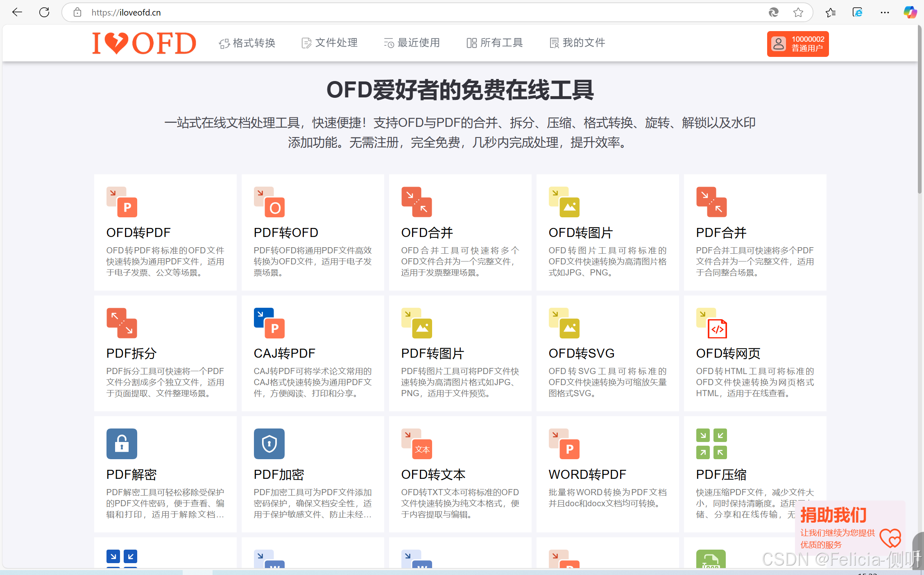Select the OFD合并 merge icon

coord(417,202)
